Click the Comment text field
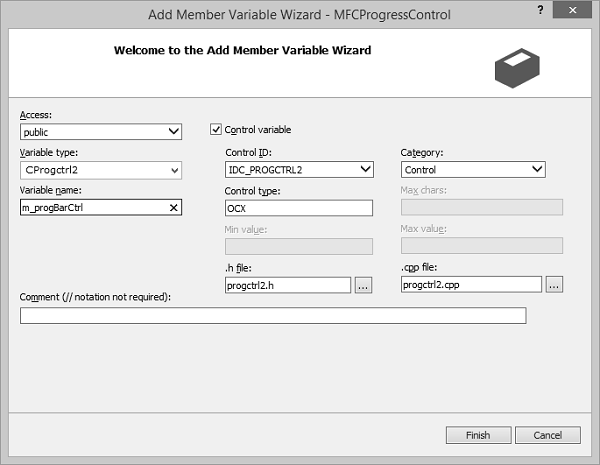Screen dimensions: 600x465 click(273, 315)
